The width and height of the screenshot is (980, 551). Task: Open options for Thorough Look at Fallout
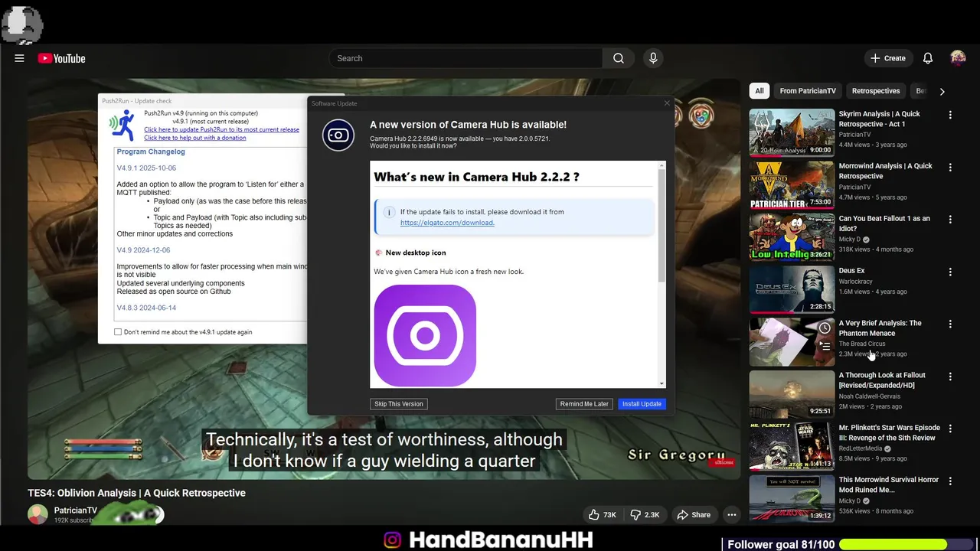coord(950,377)
